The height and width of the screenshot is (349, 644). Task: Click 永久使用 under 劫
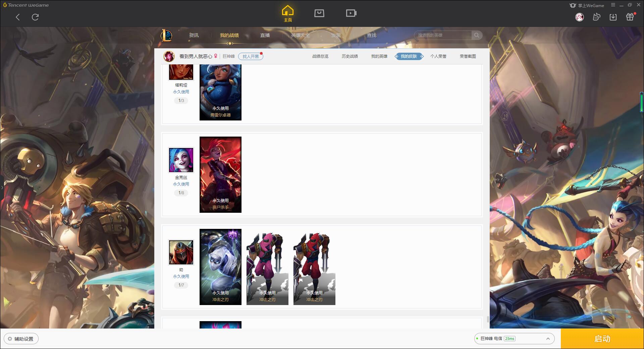coord(181,277)
